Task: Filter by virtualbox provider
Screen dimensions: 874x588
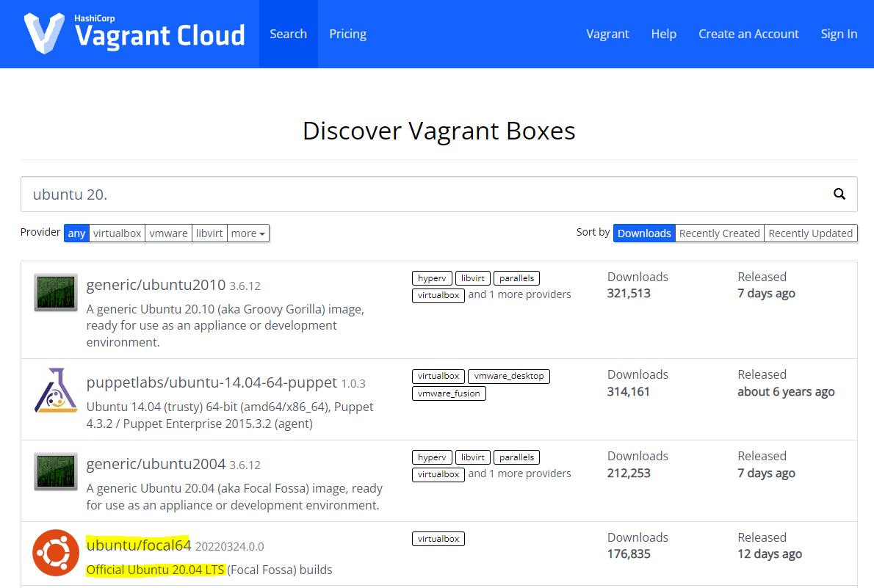Action: (117, 233)
